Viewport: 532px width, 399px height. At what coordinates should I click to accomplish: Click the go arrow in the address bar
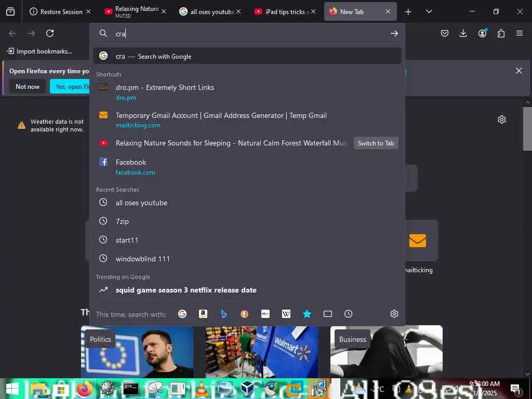[x=394, y=33]
